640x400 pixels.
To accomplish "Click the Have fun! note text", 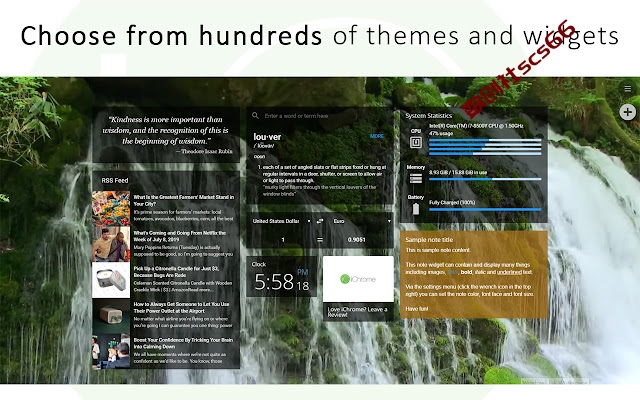I will (x=417, y=309).
